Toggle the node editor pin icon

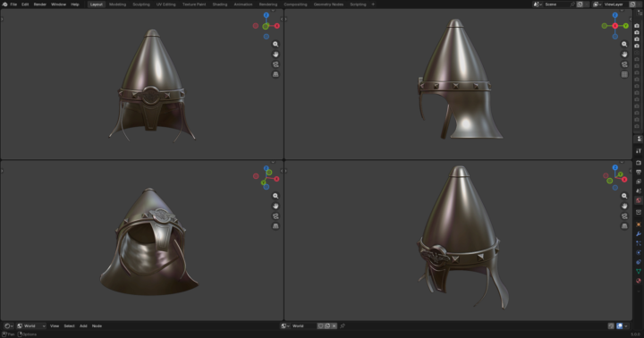(x=343, y=326)
